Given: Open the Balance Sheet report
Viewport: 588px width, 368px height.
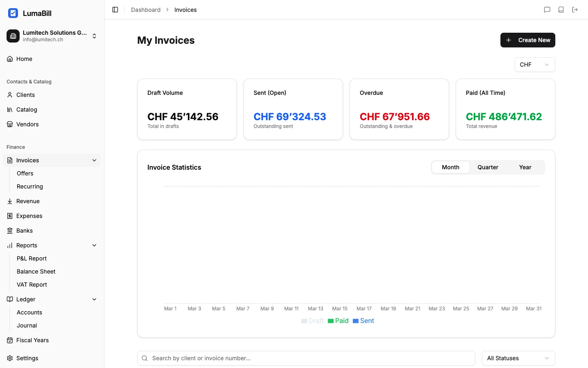Looking at the screenshot, I should coord(36,272).
